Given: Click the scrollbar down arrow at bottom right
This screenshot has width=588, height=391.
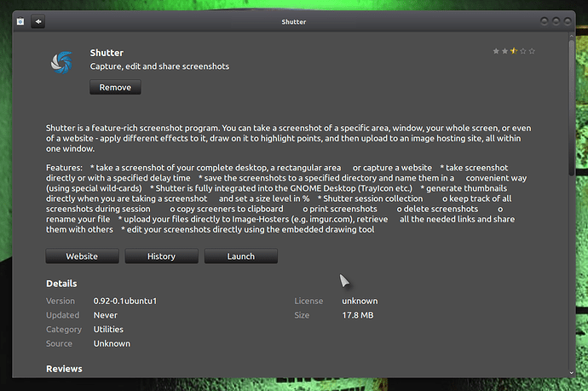Looking at the screenshot, I should [x=572, y=372].
